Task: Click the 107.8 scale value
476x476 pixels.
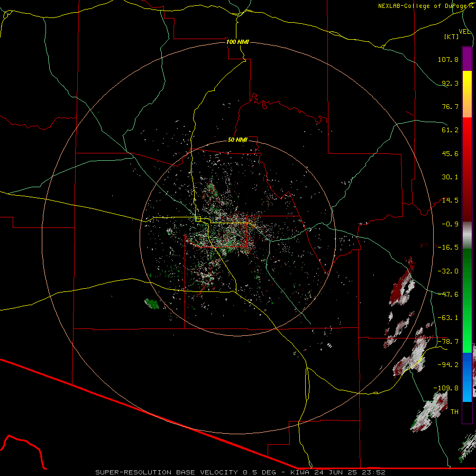Action: pos(448,59)
